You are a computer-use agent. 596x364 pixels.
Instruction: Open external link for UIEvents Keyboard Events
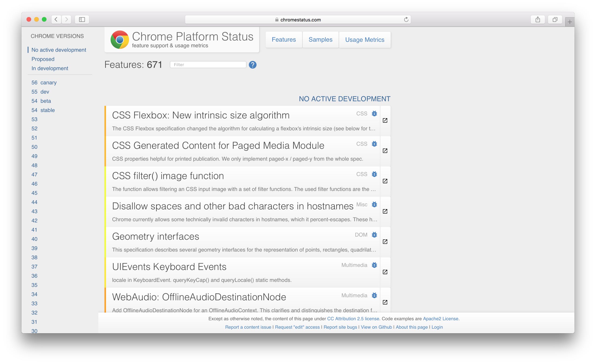click(385, 272)
